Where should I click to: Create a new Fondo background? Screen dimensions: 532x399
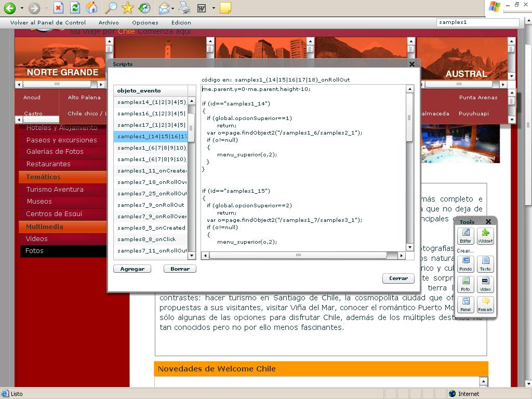465,263
